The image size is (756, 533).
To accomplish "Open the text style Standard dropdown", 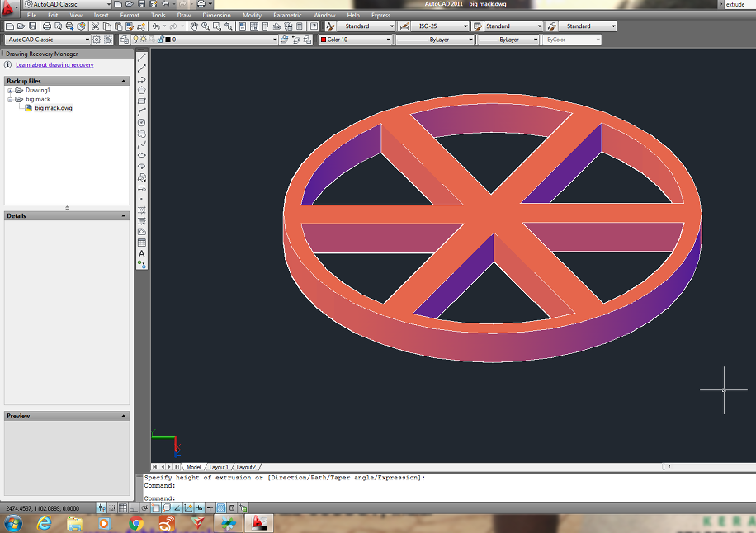I will (366, 26).
